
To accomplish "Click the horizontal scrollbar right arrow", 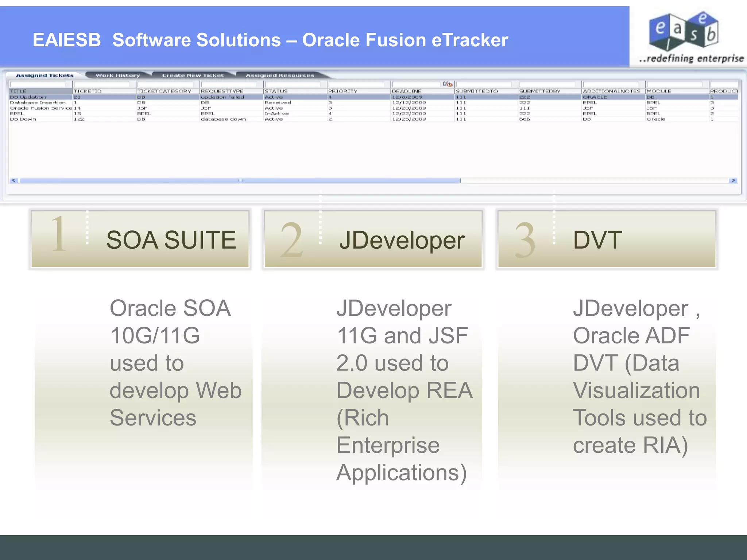I will pyautogui.click(x=733, y=180).
